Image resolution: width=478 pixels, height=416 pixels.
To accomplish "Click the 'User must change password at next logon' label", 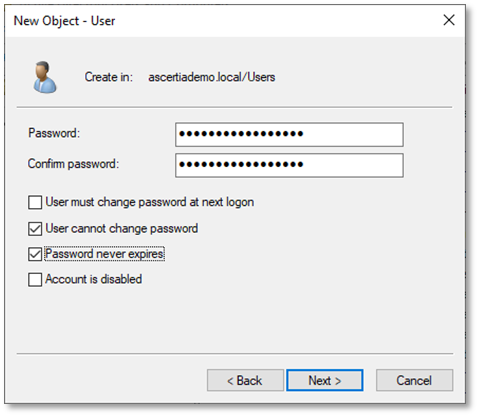I will [x=150, y=202].
